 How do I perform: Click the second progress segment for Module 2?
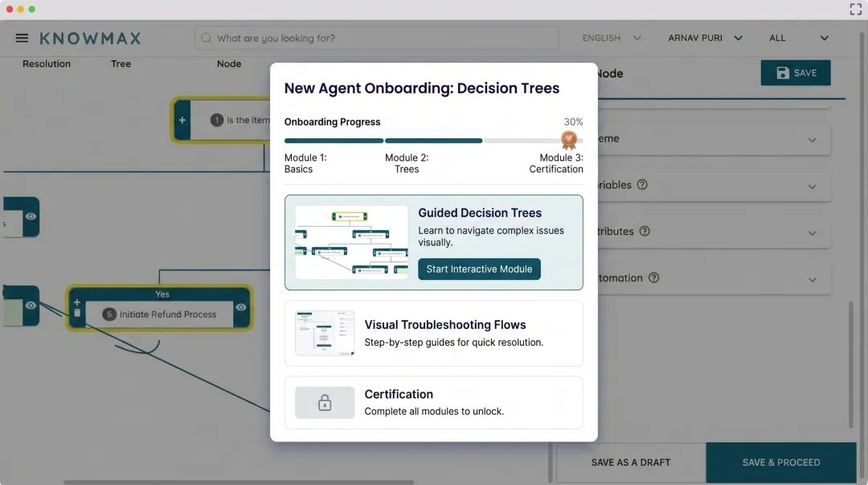[x=433, y=141]
